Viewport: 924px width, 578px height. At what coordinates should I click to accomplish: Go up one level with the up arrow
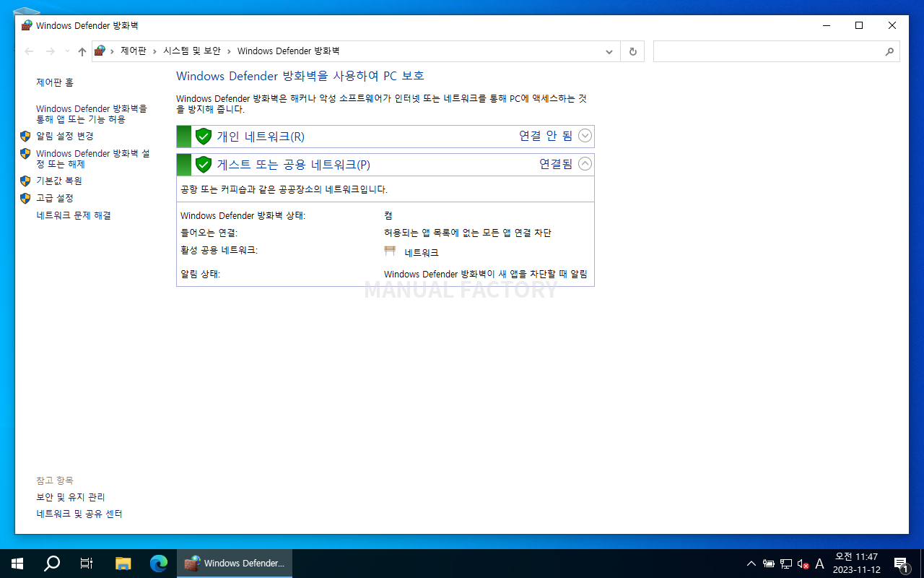pyautogui.click(x=82, y=51)
